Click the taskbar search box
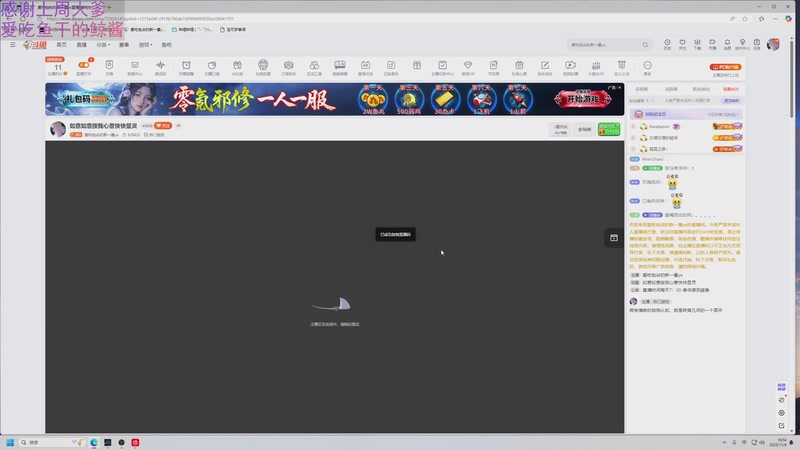 pyautogui.click(x=52, y=442)
